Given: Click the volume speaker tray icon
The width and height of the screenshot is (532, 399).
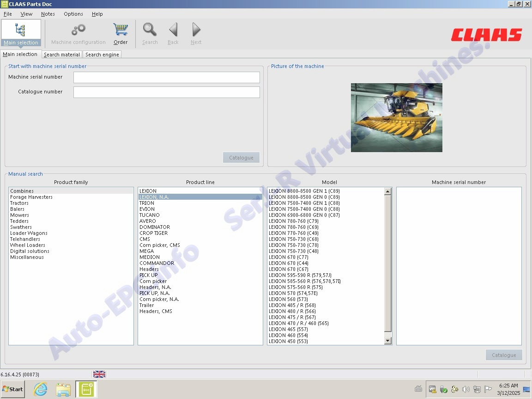Looking at the screenshot, I should pos(465,389).
